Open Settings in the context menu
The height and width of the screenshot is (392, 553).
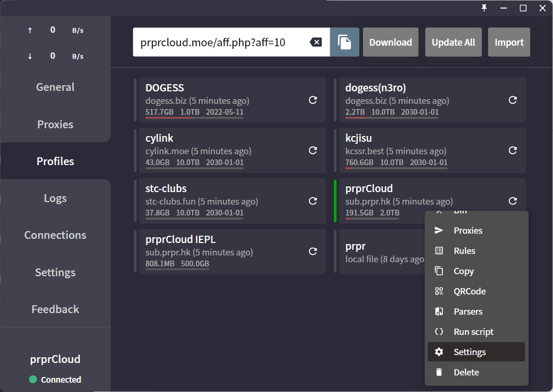[469, 352]
